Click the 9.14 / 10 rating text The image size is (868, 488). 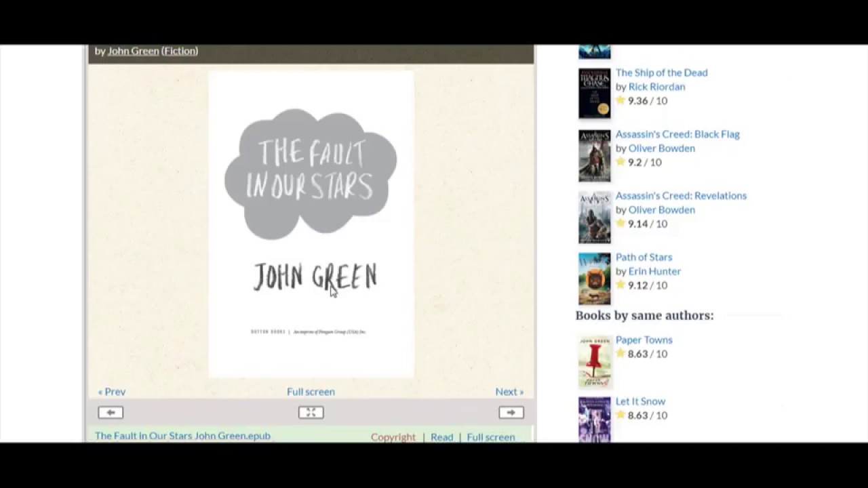pyautogui.click(x=648, y=224)
